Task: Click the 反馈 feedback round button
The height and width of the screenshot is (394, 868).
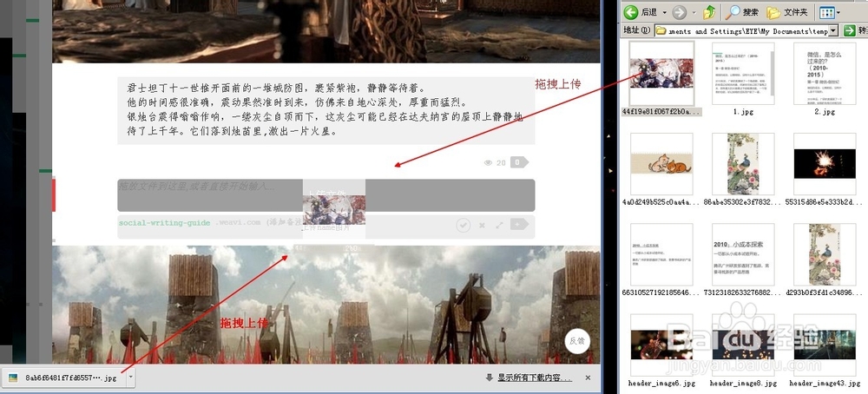Action: tap(577, 341)
